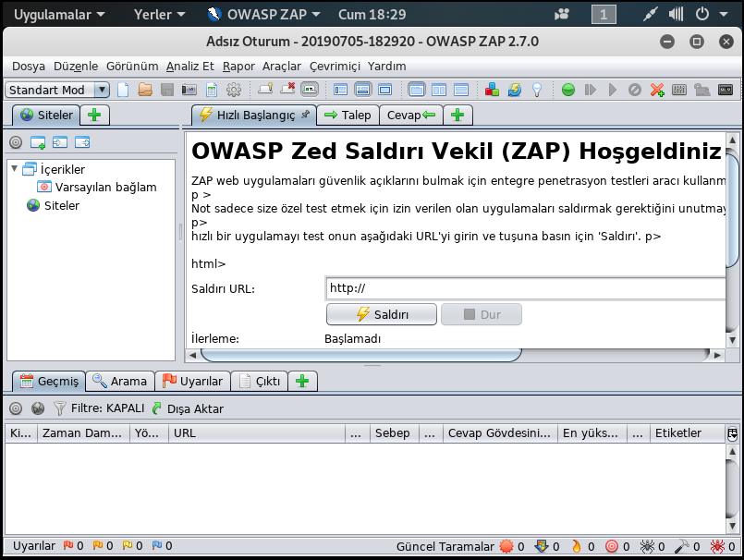Click the Saldırı URL input field

[x=526, y=288]
